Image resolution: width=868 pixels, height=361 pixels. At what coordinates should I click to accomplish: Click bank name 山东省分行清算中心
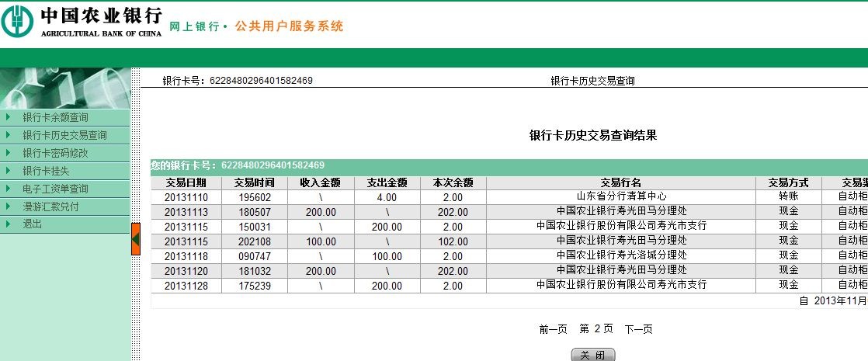621,196
